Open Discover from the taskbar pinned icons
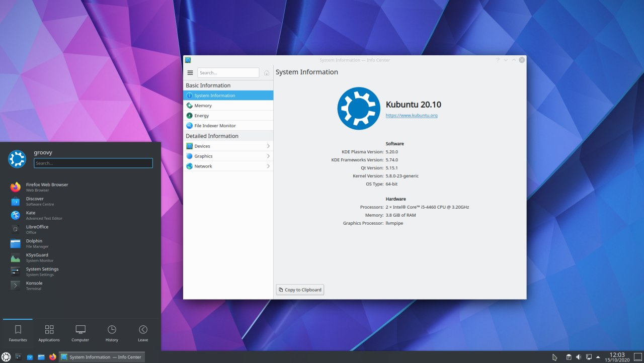The height and width of the screenshot is (363, 644). click(30, 357)
